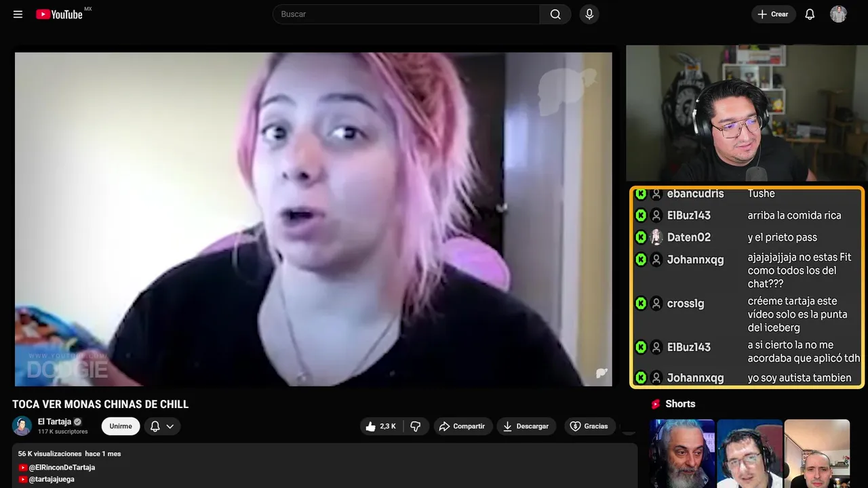This screenshot has height=488, width=868.
Task: Click verified badge beside El Tartaja
Action: 77,422
